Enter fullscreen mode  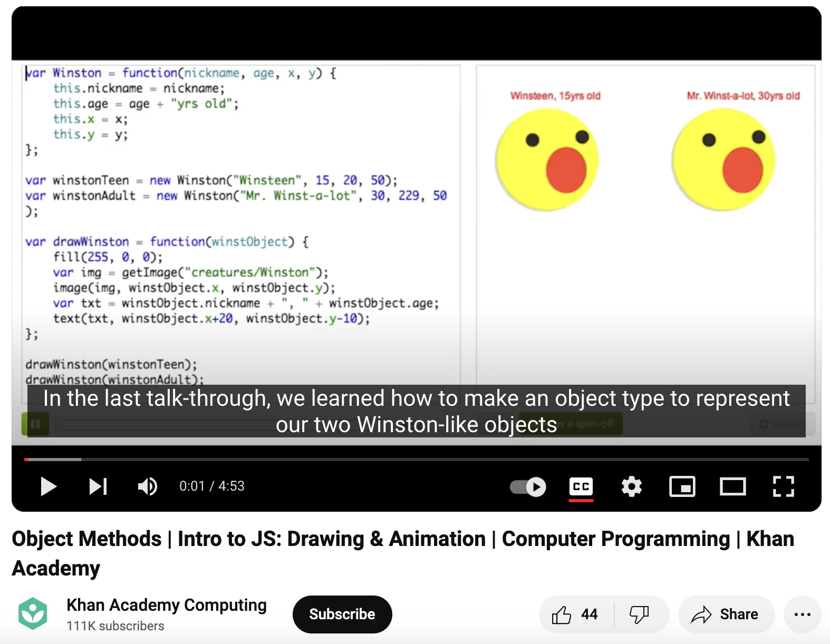pos(784,486)
